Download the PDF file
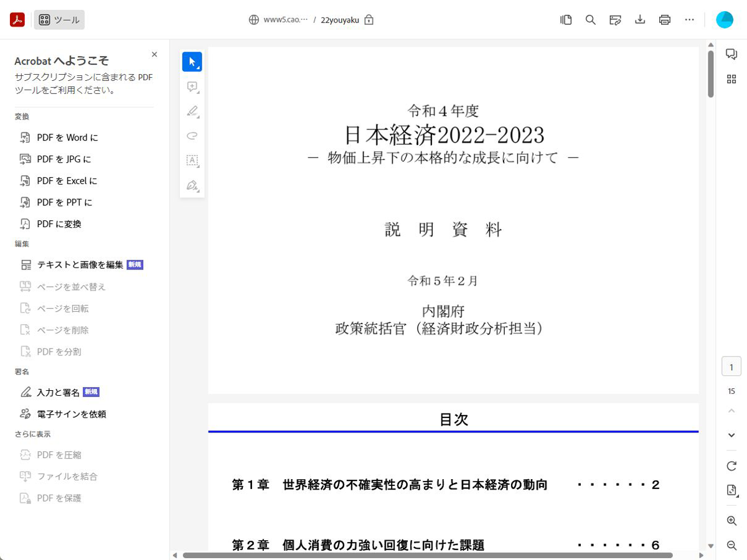Screen dimensions: 747x560 coord(640,20)
